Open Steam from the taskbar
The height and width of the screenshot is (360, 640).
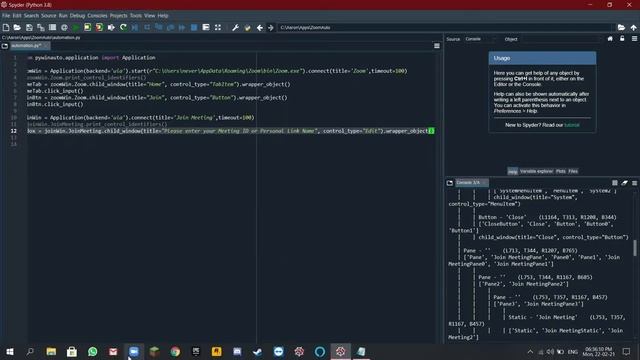(258, 351)
